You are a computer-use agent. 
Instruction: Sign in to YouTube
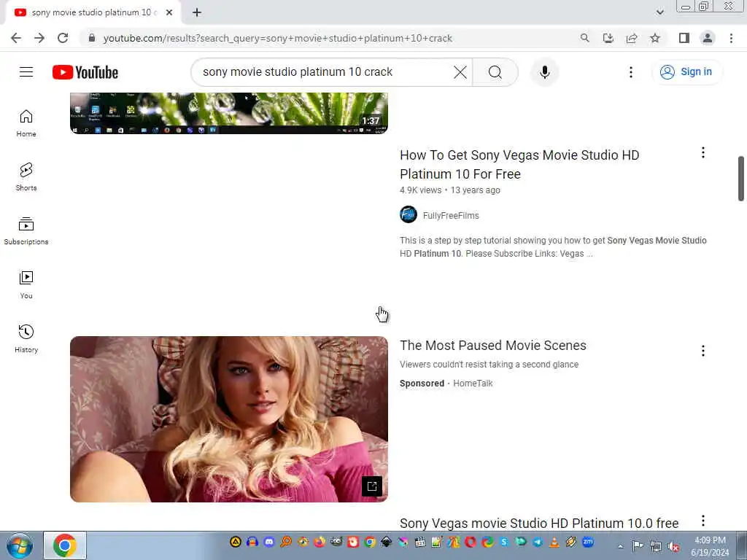tap(686, 72)
